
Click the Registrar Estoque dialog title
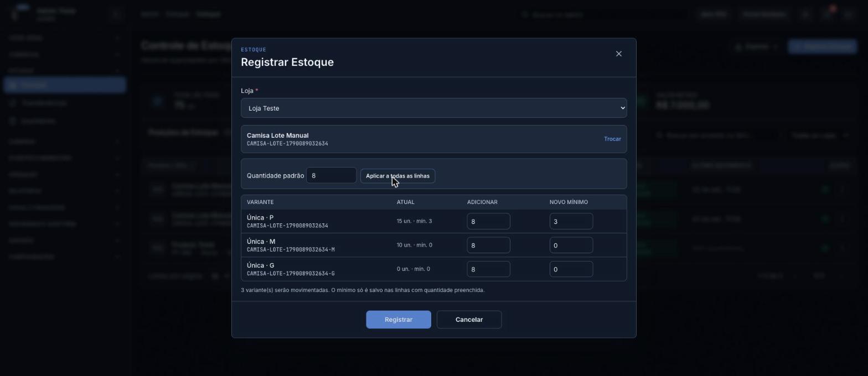pyautogui.click(x=287, y=62)
